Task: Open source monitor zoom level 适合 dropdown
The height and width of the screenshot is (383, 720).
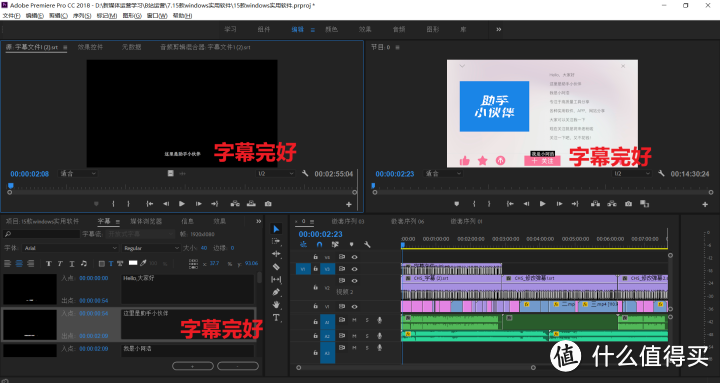Action: click(79, 174)
